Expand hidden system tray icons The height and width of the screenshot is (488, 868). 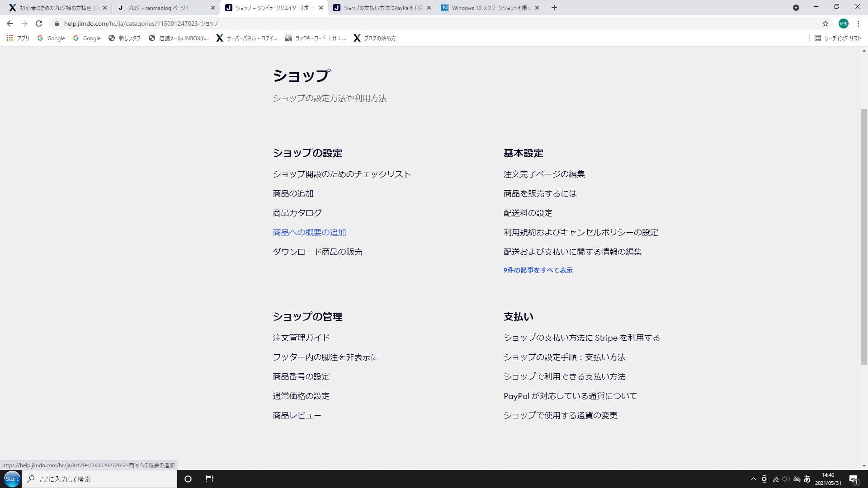pyautogui.click(x=753, y=479)
